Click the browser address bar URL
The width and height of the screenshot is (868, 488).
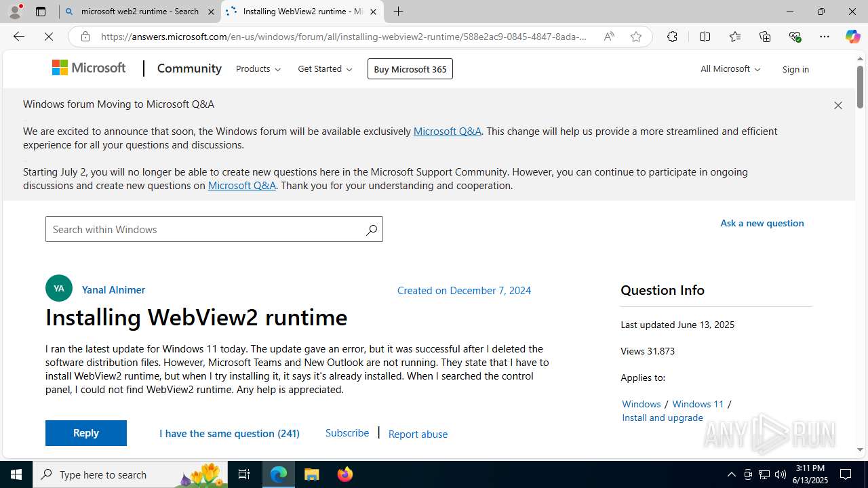click(344, 37)
